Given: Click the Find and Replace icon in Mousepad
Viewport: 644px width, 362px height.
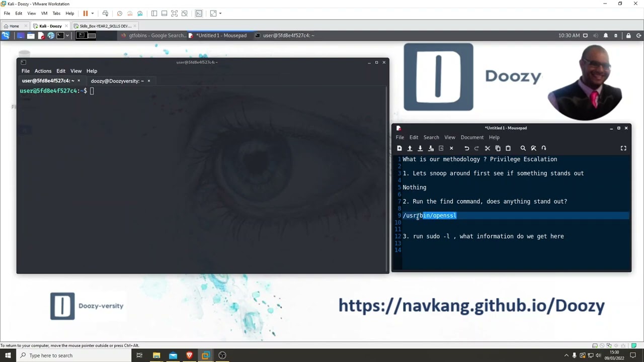Looking at the screenshot, I should 533,148.
